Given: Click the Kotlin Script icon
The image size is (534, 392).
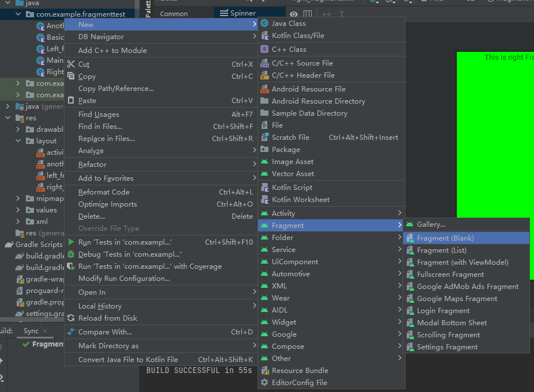Looking at the screenshot, I should click(264, 188).
